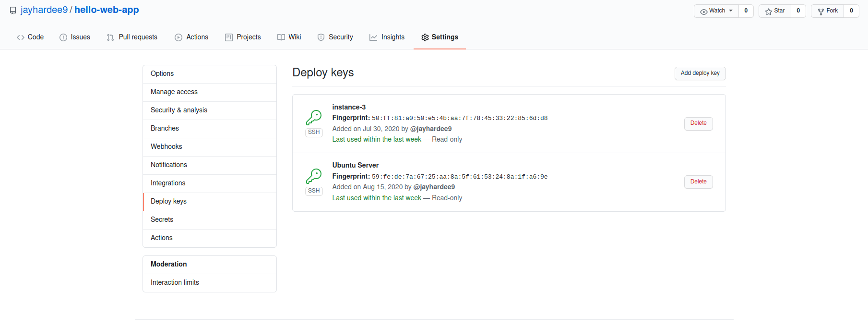This screenshot has width=868, height=327.
Task: Click the SSH badge under Ubuntu Server key
Action: pyautogui.click(x=314, y=191)
